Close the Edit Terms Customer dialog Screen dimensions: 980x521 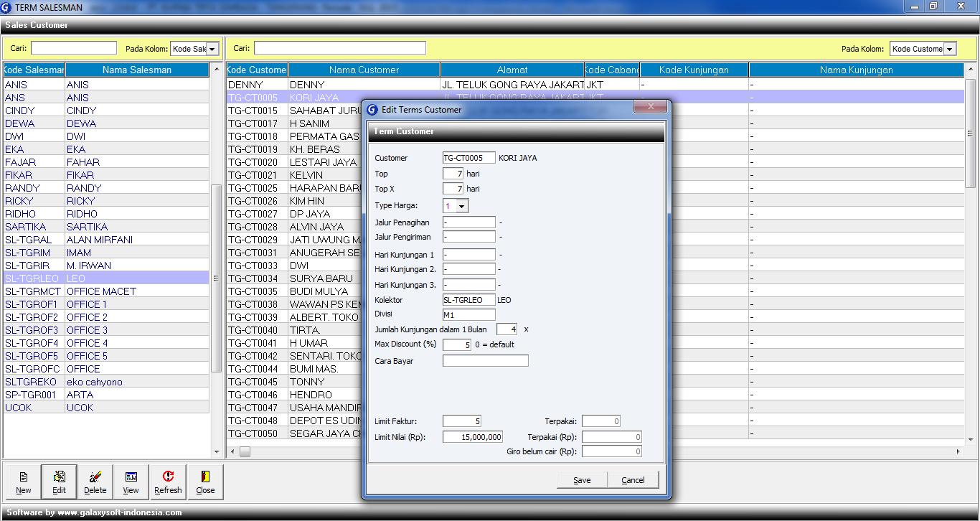651,108
